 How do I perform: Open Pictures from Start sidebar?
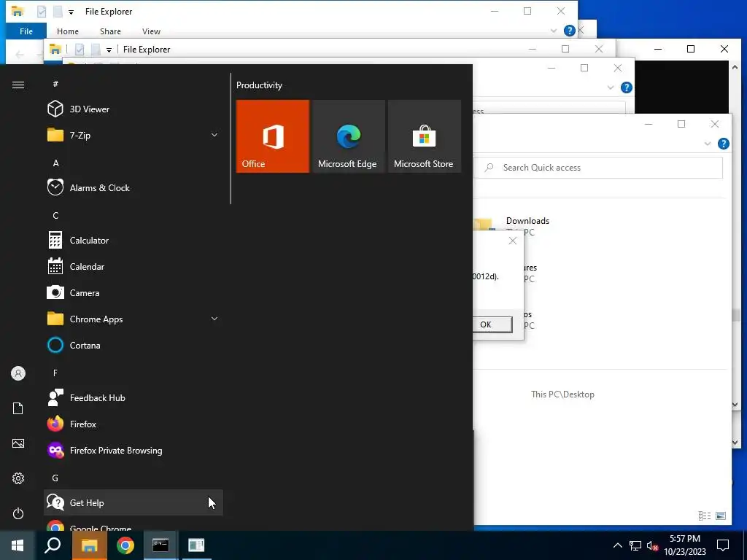(x=18, y=443)
